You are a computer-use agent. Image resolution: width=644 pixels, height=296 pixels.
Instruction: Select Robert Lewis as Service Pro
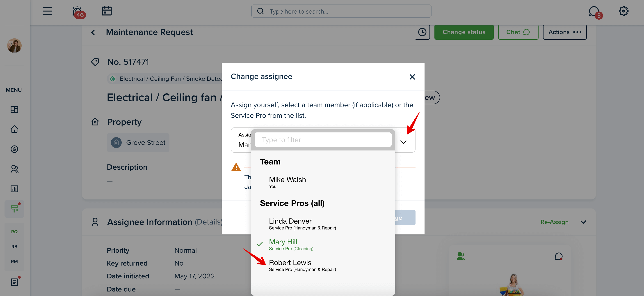tap(323, 265)
